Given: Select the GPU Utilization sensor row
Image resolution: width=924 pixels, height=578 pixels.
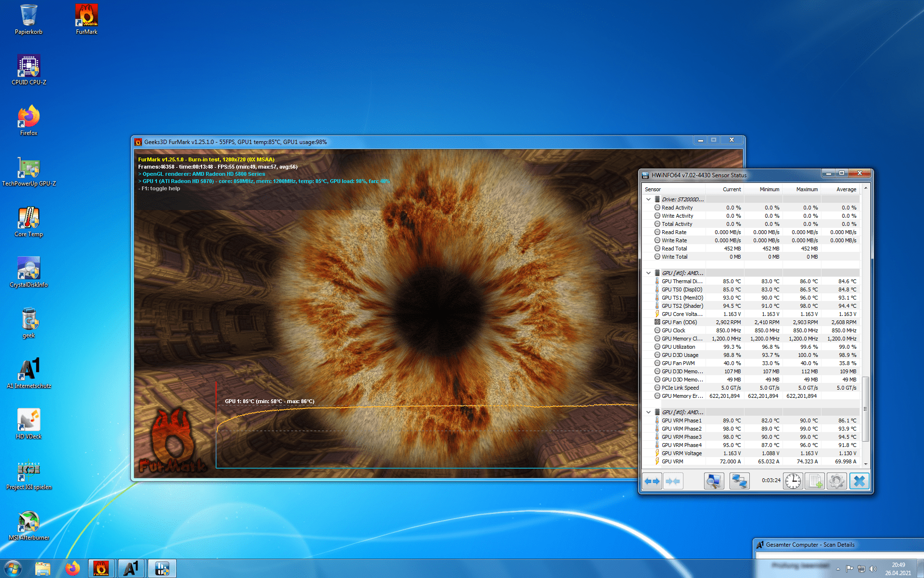Looking at the screenshot, I should (x=751, y=347).
